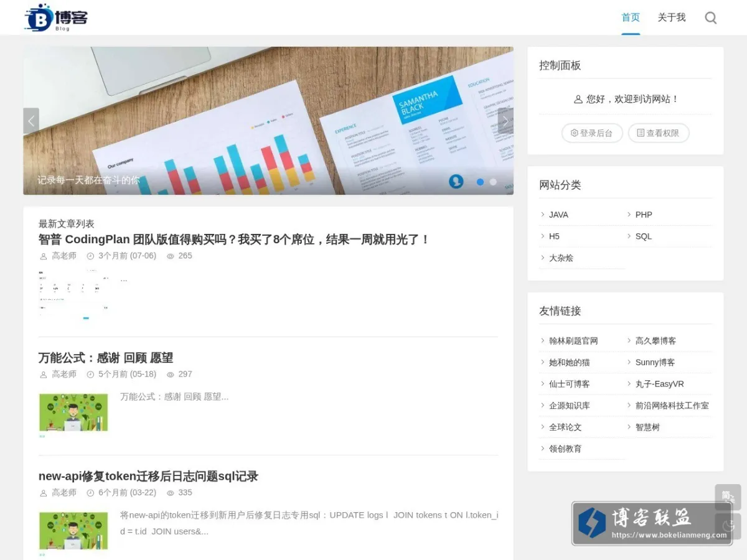Click author 高老师 on CodingPlan article
747x560 pixels.
(63, 256)
